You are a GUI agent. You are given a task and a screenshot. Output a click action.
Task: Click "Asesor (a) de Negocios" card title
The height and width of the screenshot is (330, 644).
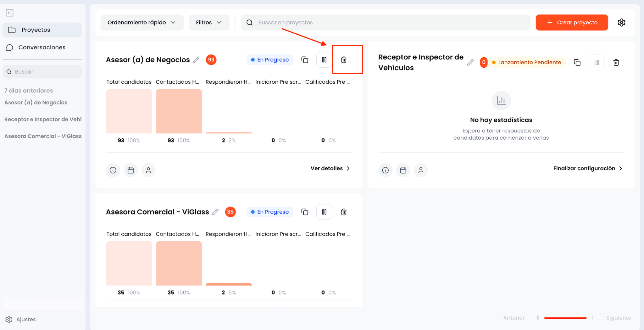tap(148, 60)
